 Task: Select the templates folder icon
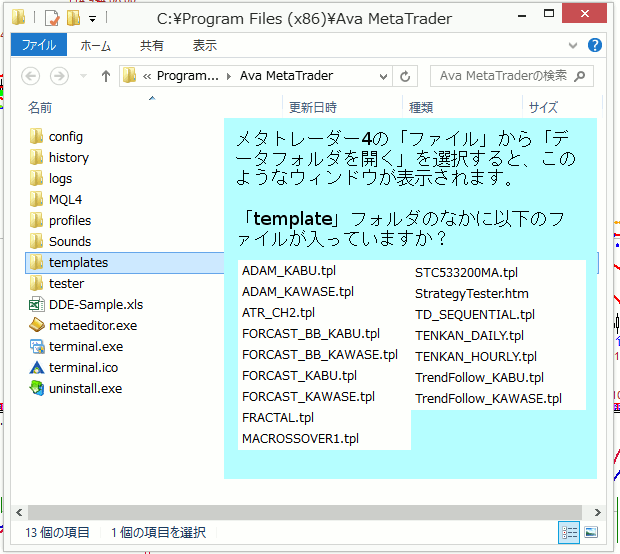tap(36, 262)
